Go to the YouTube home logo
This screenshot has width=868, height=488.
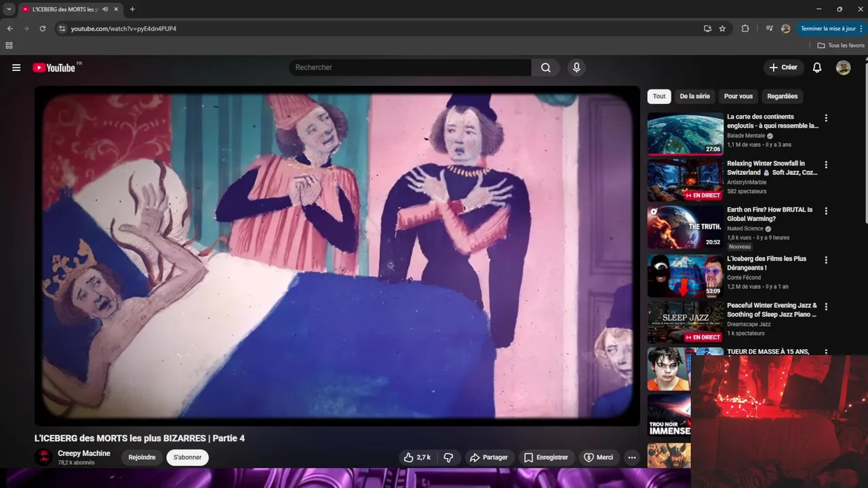[54, 68]
